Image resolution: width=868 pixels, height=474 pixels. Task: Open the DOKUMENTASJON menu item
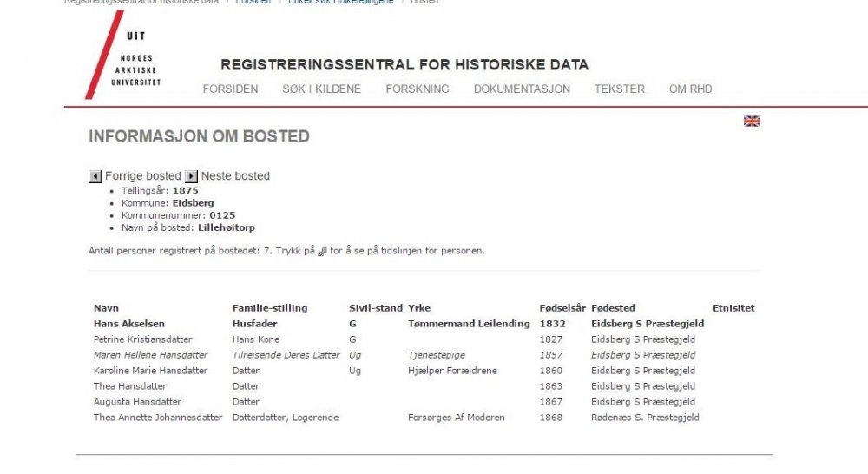click(522, 89)
